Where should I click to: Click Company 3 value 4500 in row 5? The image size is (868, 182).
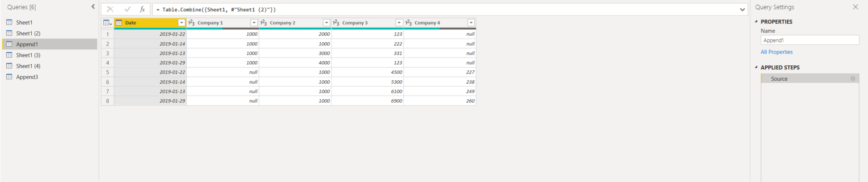[367, 72]
